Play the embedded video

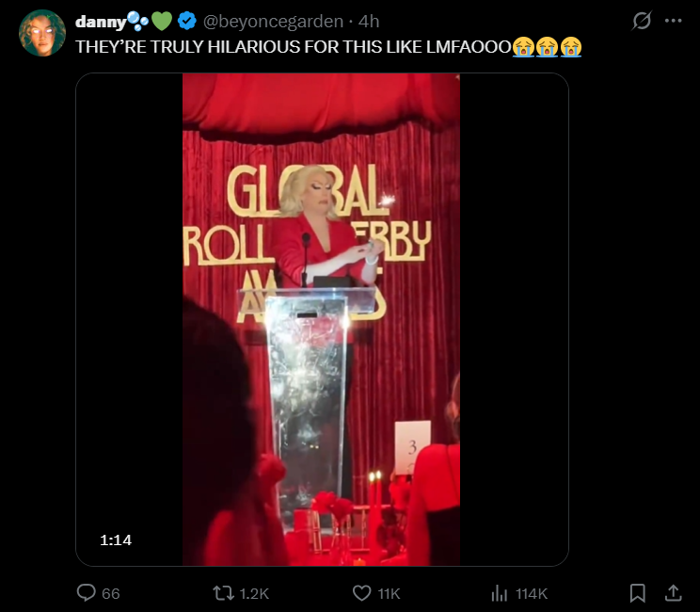(x=322, y=320)
